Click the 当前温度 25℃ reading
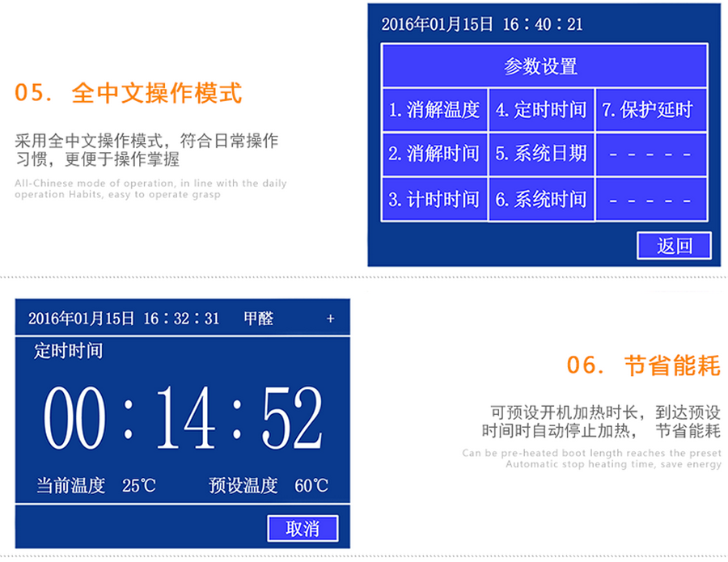The image size is (728, 562). [95, 486]
